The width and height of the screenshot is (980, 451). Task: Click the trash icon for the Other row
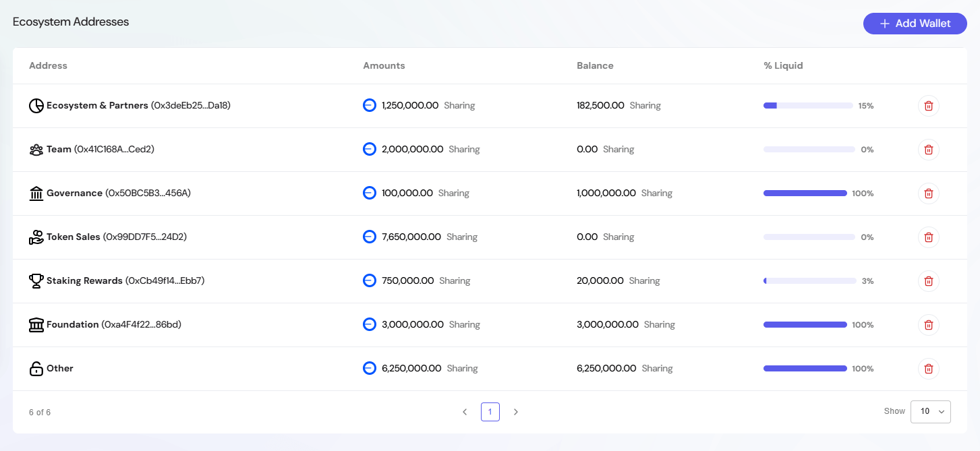click(928, 369)
